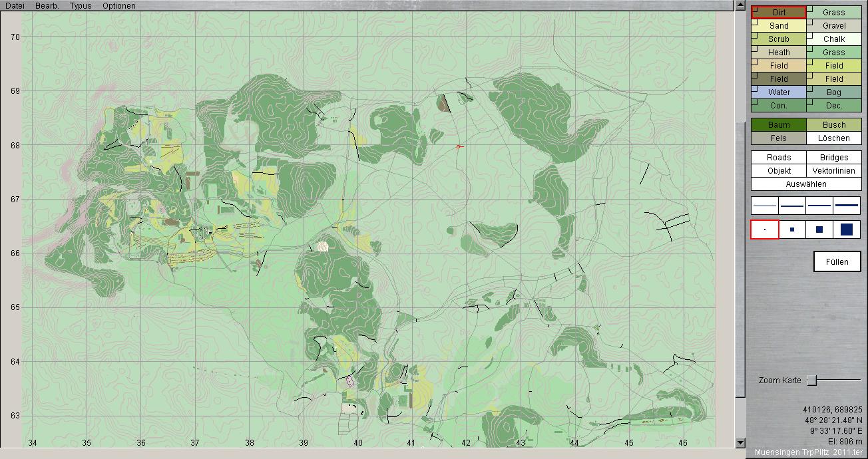Select the thickest line width option

(x=847, y=206)
